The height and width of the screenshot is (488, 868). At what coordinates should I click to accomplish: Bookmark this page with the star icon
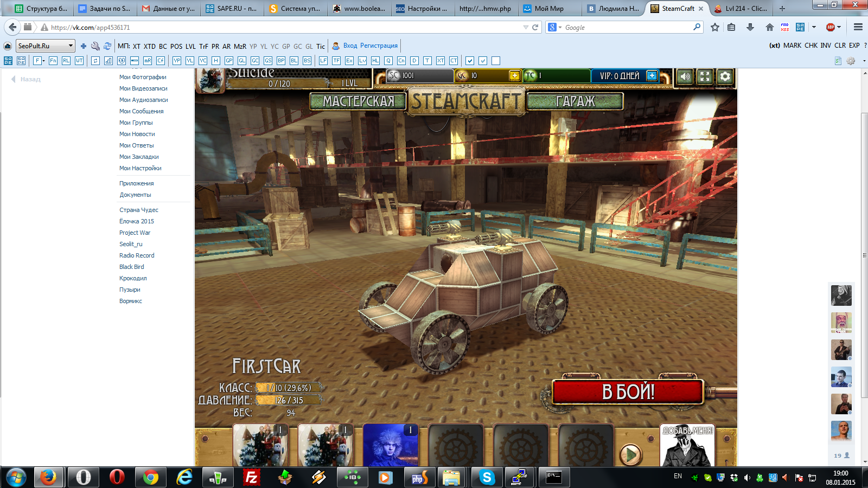point(715,27)
